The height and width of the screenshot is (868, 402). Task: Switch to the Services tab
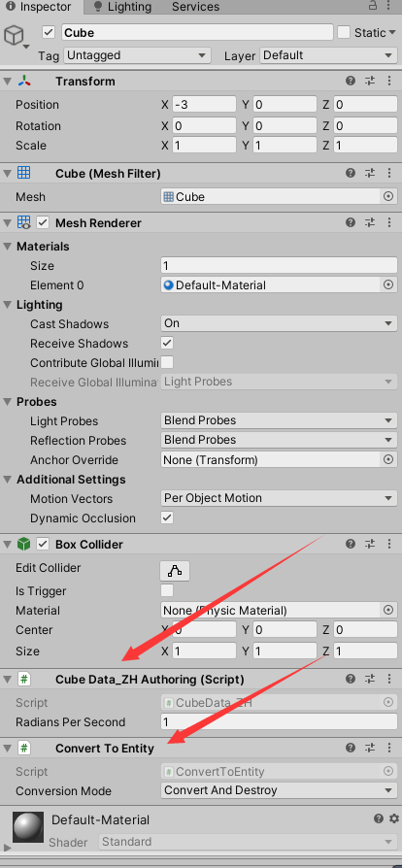195,7
